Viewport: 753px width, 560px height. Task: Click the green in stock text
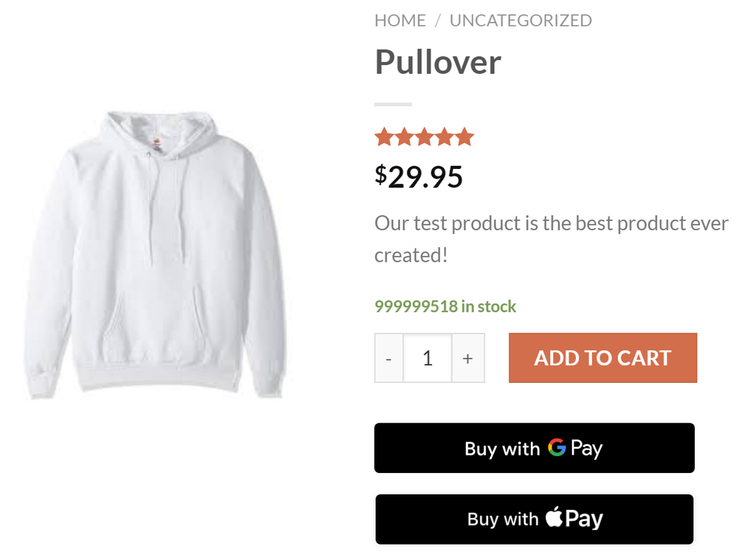(445, 306)
